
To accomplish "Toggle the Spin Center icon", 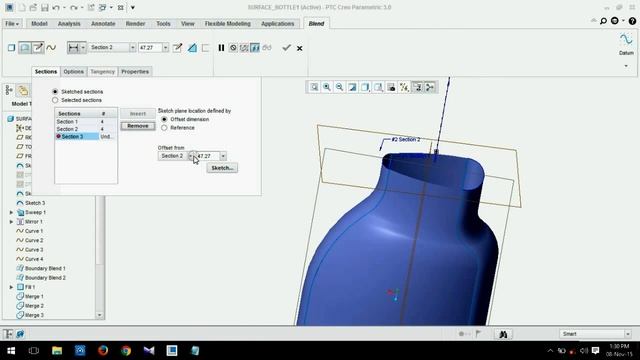I will 430,87.
